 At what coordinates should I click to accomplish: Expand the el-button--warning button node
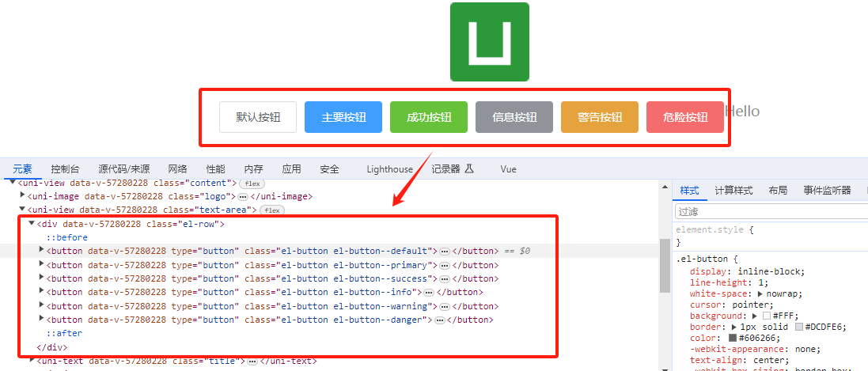click(x=41, y=305)
